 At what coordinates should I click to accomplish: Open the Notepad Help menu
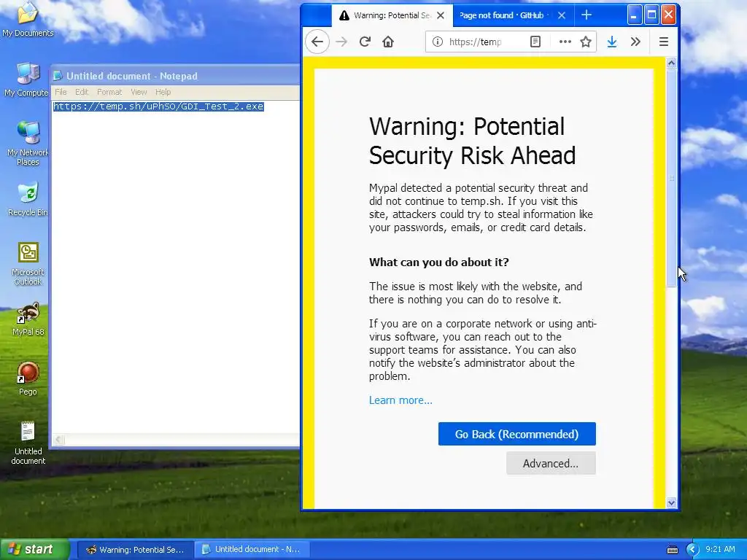[163, 92]
